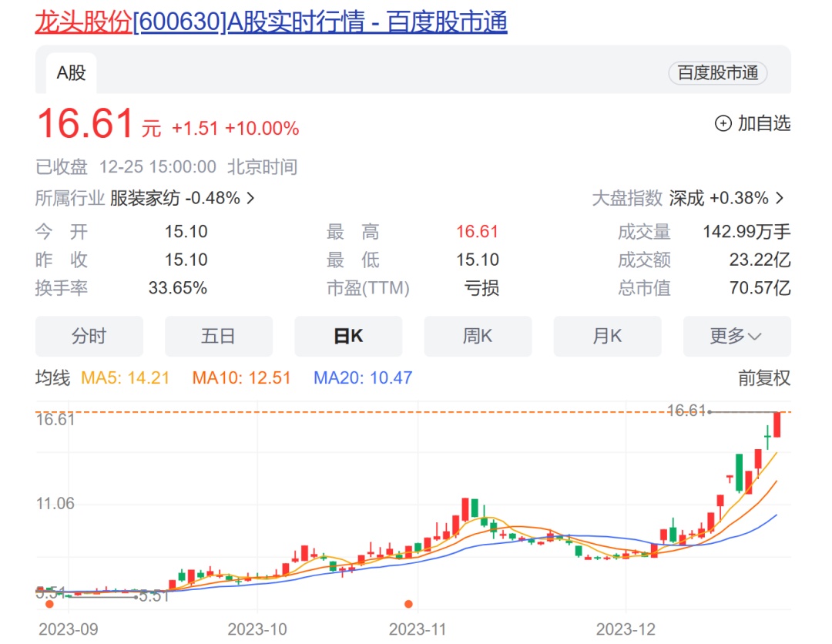Click the 总市值 value 70.57亿
The image size is (832, 644).
coord(760,287)
